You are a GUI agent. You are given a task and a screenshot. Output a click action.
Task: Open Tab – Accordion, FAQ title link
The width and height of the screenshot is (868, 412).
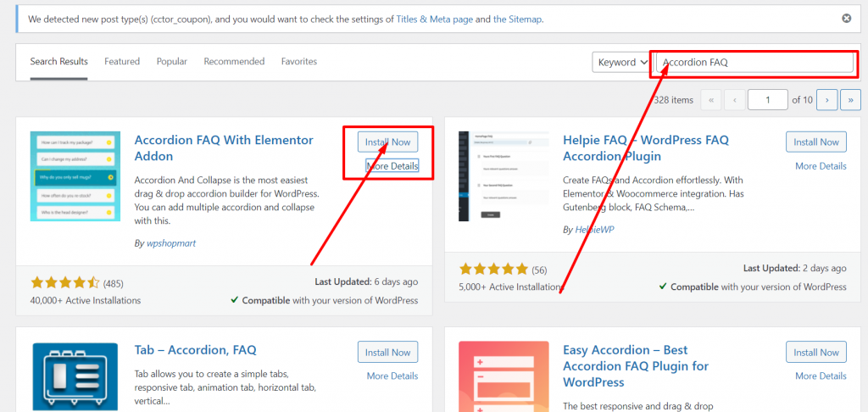click(196, 350)
